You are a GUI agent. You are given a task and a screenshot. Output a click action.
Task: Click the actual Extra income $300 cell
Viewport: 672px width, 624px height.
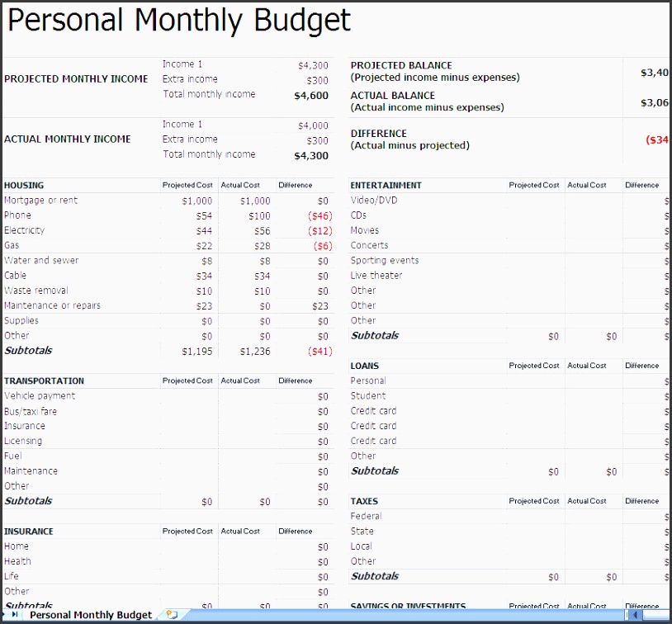(317, 140)
